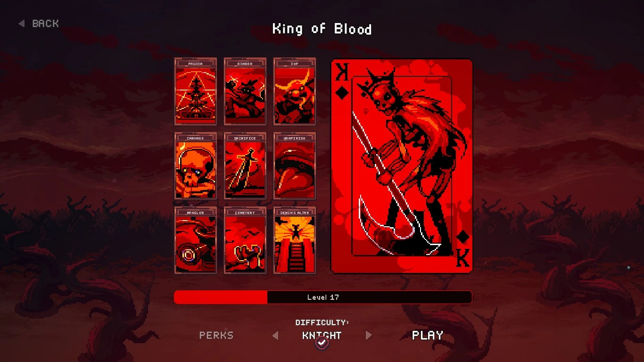Click the Mangler card
The image size is (644, 362).
pyautogui.click(x=196, y=240)
